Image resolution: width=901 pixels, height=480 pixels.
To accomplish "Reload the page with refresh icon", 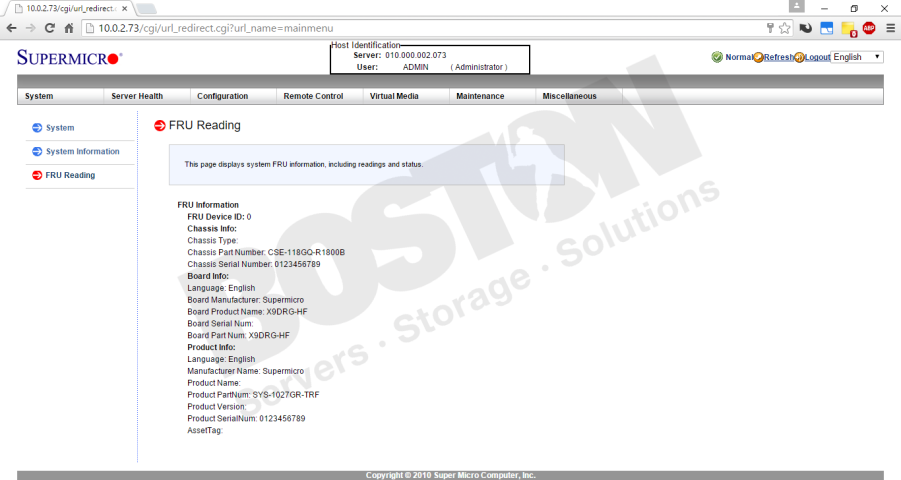I will click(x=50, y=28).
